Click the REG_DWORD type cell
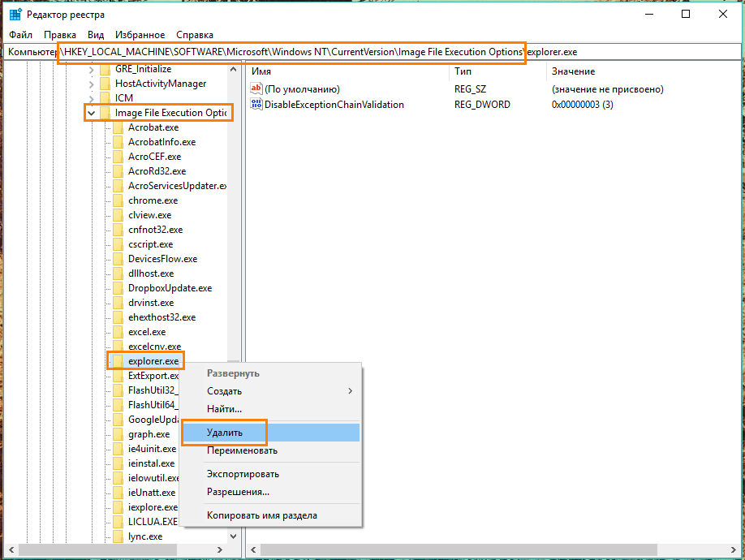The image size is (745, 560). [x=482, y=105]
